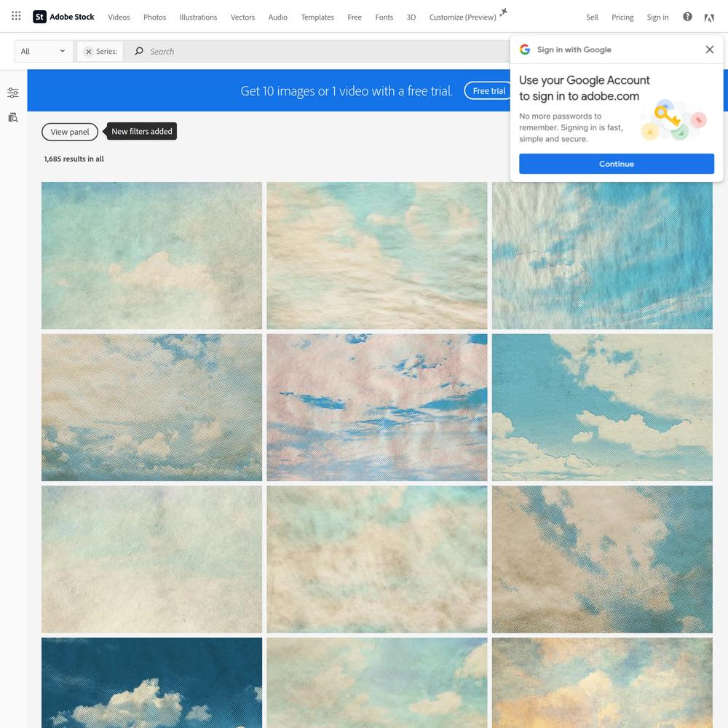Open the Fonts menu
728x728 pixels.
coord(384,17)
